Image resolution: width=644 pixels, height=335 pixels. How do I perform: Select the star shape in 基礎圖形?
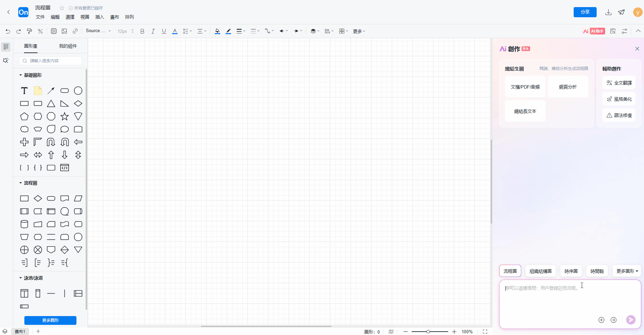coord(65,117)
